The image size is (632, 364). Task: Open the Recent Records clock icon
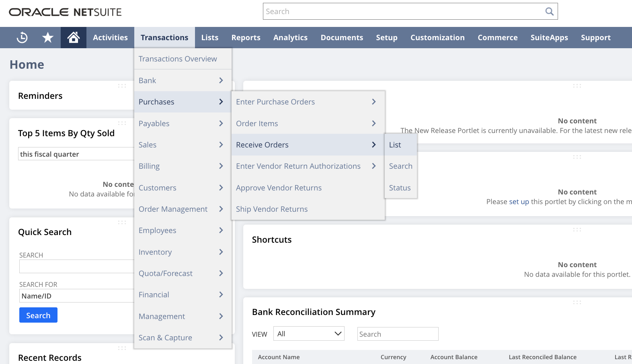tap(22, 37)
